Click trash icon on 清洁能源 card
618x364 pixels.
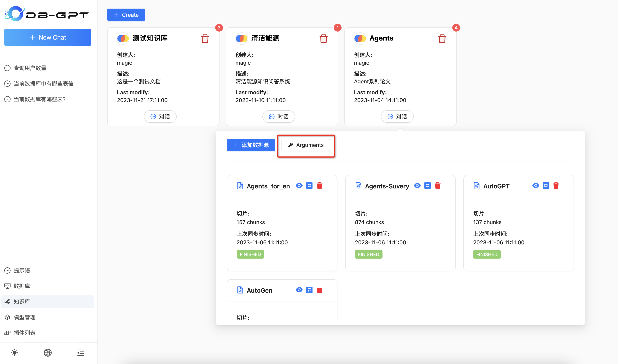(323, 39)
